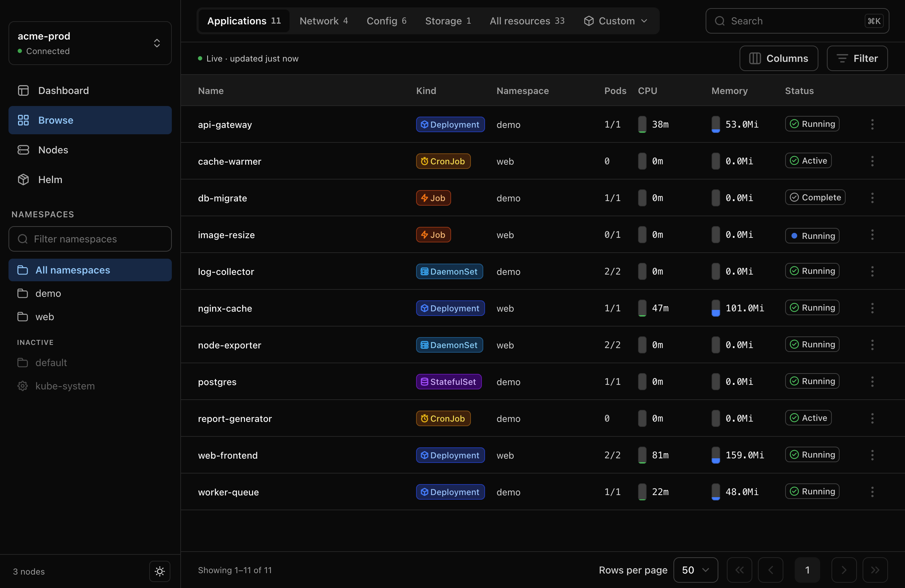This screenshot has height=588, width=905.
Task: Open row actions menu for log-collector
Action: click(x=872, y=271)
